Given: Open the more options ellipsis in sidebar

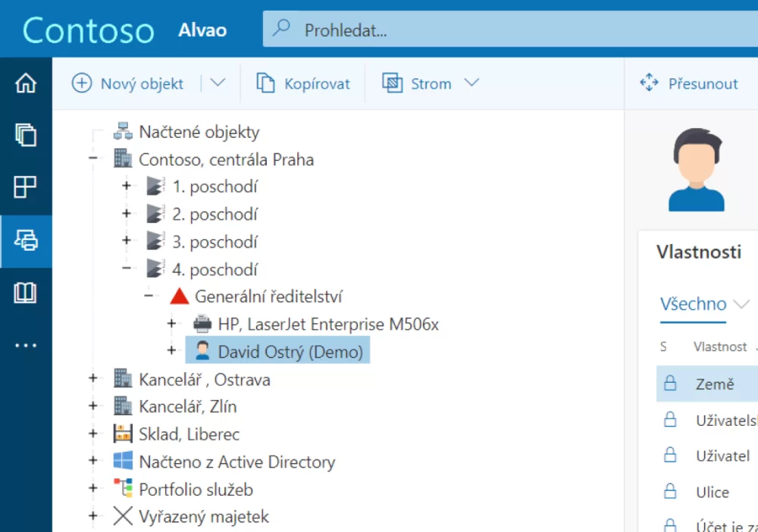Looking at the screenshot, I should [x=26, y=346].
